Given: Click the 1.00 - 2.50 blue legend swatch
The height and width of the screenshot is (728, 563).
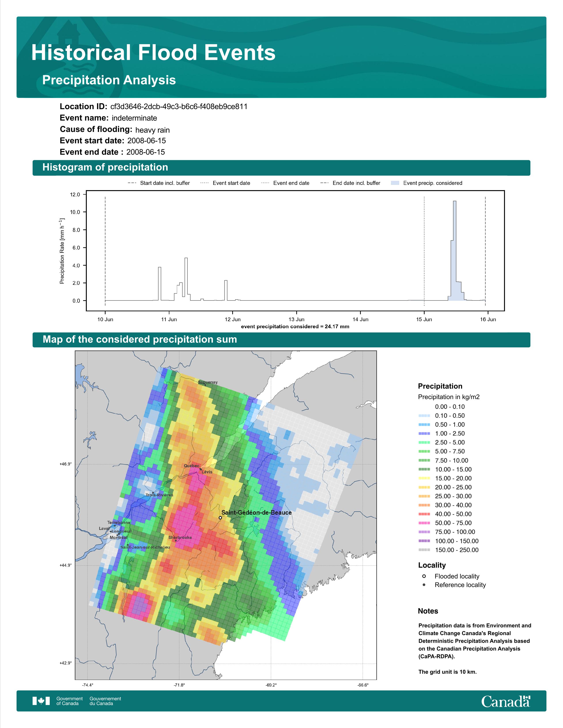Looking at the screenshot, I should coord(424,433).
